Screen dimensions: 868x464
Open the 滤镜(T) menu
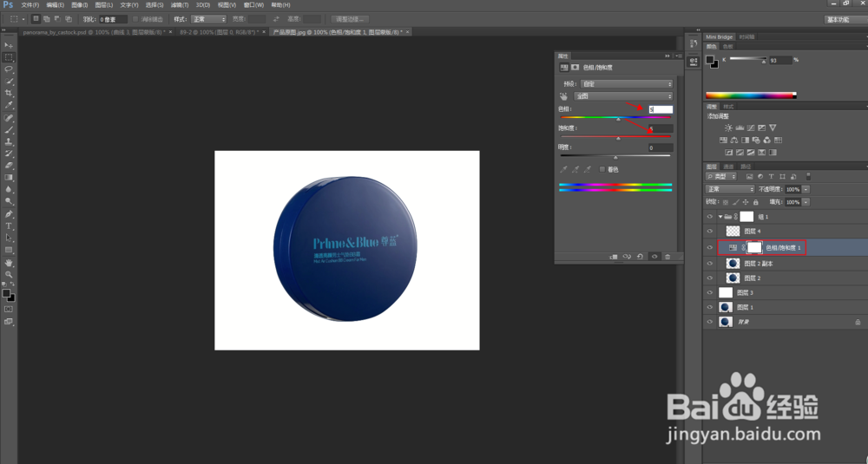coord(179,5)
